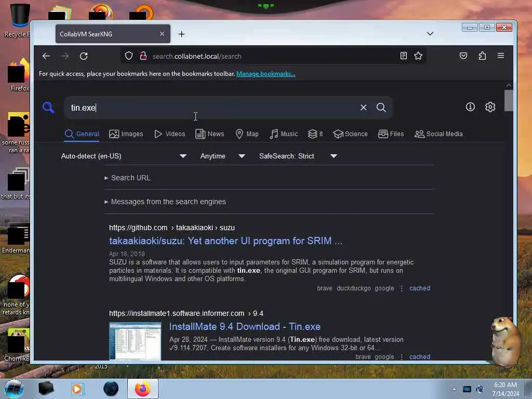Viewport: 532px width, 399px height.
Task: Show hidden tray icons arrow
Action: click(x=454, y=389)
